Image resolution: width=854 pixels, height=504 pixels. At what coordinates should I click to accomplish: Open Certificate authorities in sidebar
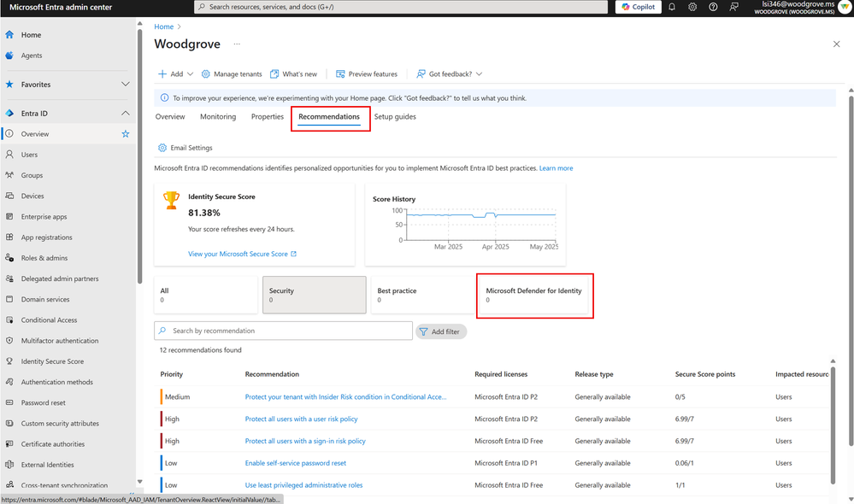(53, 444)
